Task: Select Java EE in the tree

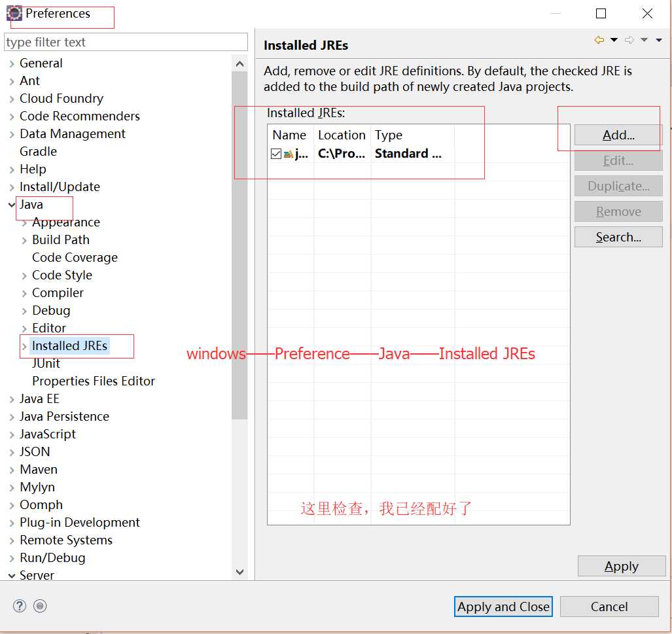Action: coord(39,398)
